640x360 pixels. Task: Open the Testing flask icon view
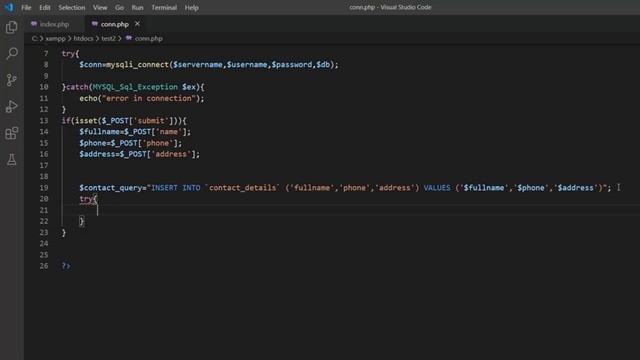coord(11,160)
